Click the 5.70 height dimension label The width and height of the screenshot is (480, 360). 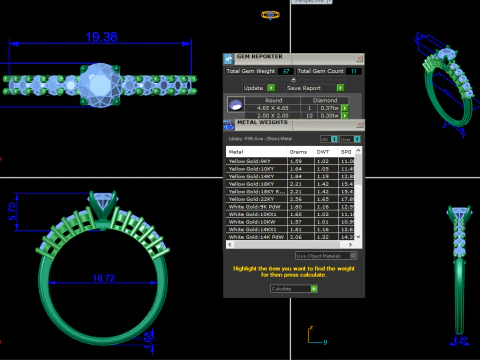click(x=12, y=211)
